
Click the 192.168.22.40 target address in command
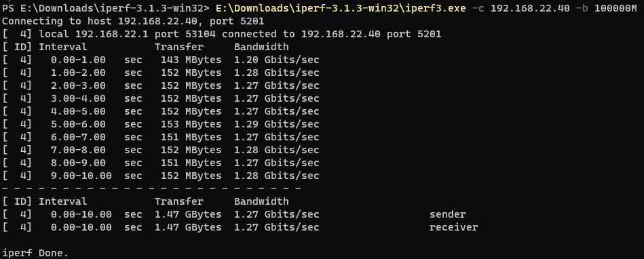(530, 8)
